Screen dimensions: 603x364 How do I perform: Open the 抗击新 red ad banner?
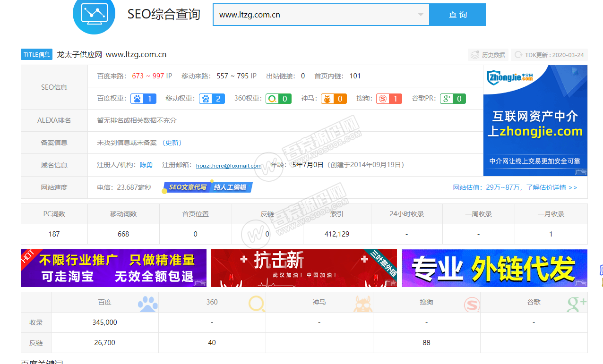(x=304, y=268)
